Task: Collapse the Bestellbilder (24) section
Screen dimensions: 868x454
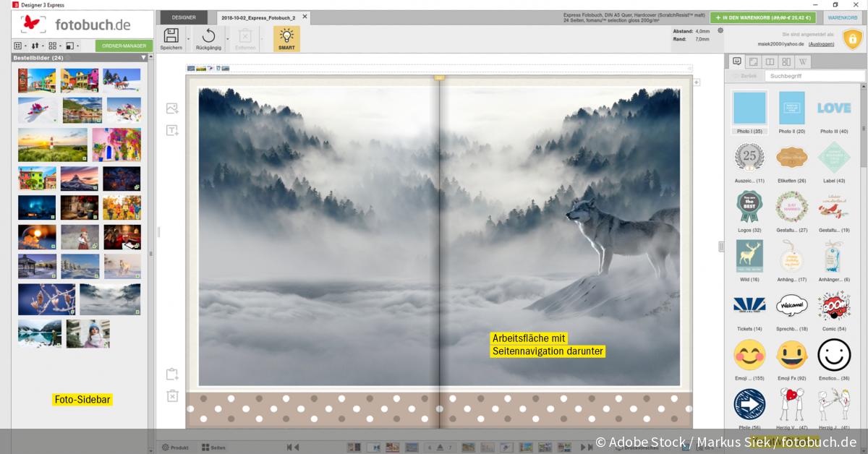Action: pyautogui.click(x=143, y=57)
